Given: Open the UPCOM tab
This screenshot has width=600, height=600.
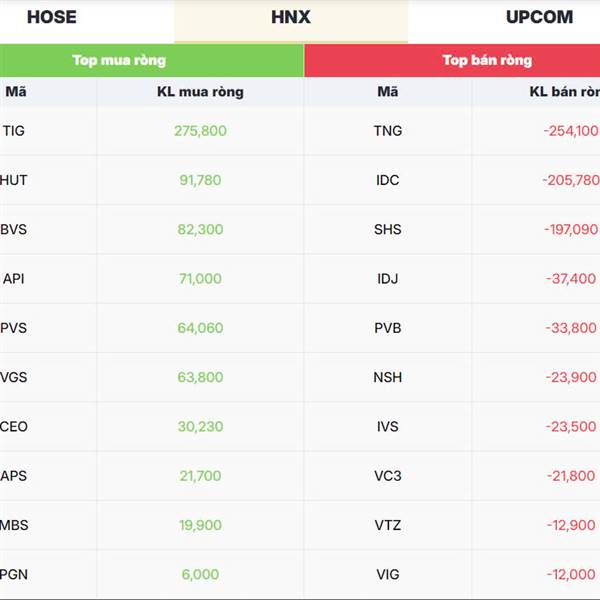Looking at the screenshot, I should [x=540, y=17].
